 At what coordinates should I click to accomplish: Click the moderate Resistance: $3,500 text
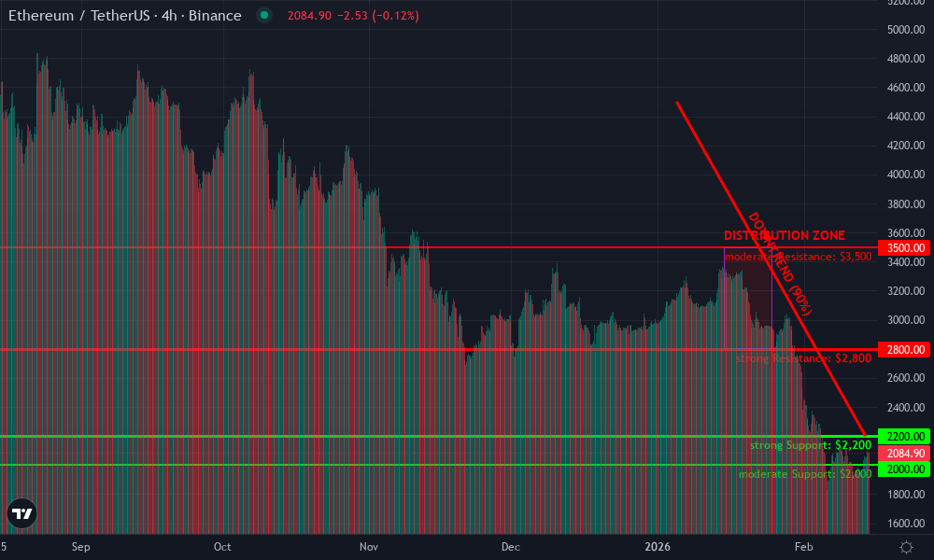click(798, 255)
